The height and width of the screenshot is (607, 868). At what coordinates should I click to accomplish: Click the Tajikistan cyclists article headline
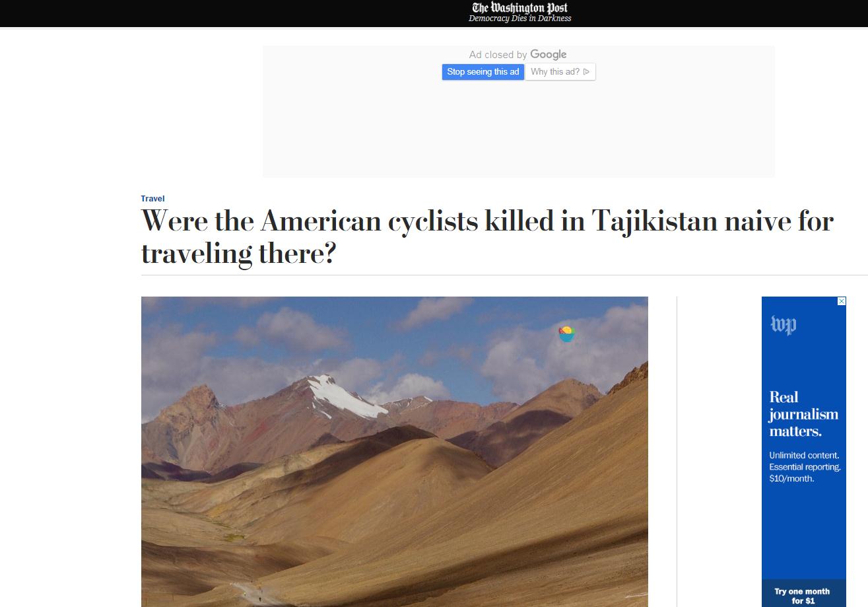[x=487, y=237]
